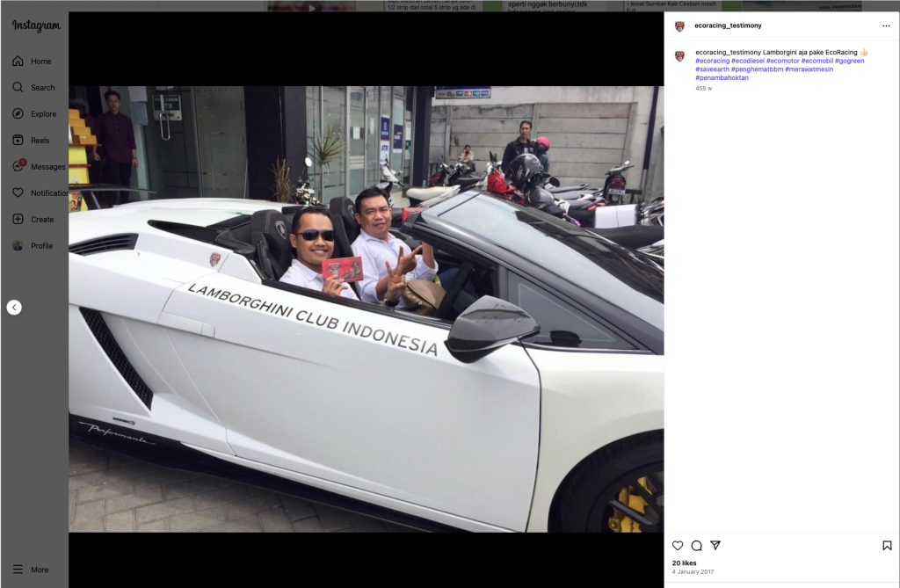Click the #ecoracing hashtag
This screenshot has width=900, height=588.
[712, 61]
